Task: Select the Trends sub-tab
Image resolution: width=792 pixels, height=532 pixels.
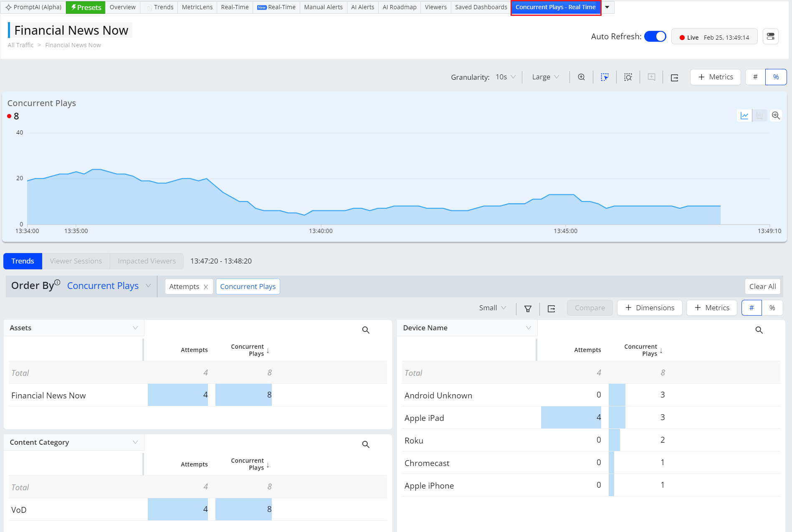Action: point(23,261)
